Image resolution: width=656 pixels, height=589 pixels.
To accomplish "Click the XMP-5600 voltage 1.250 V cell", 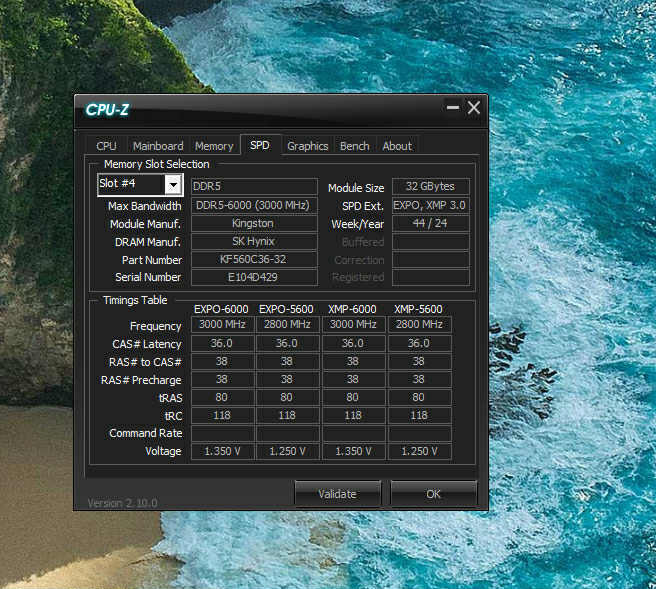I will (x=420, y=451).
